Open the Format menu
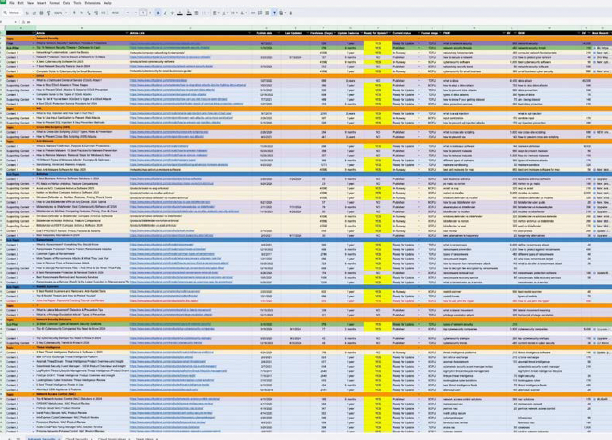 click(x=51, y=4)
